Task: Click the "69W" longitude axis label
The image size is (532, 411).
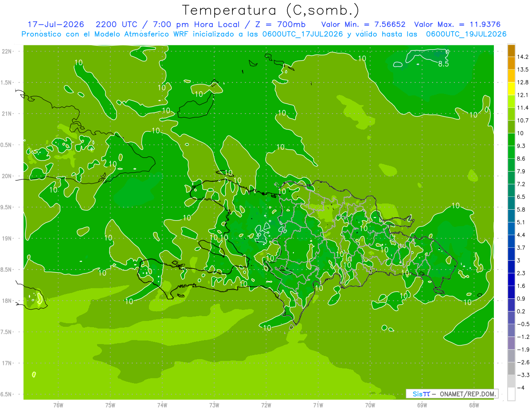Action: click(422, 405)
